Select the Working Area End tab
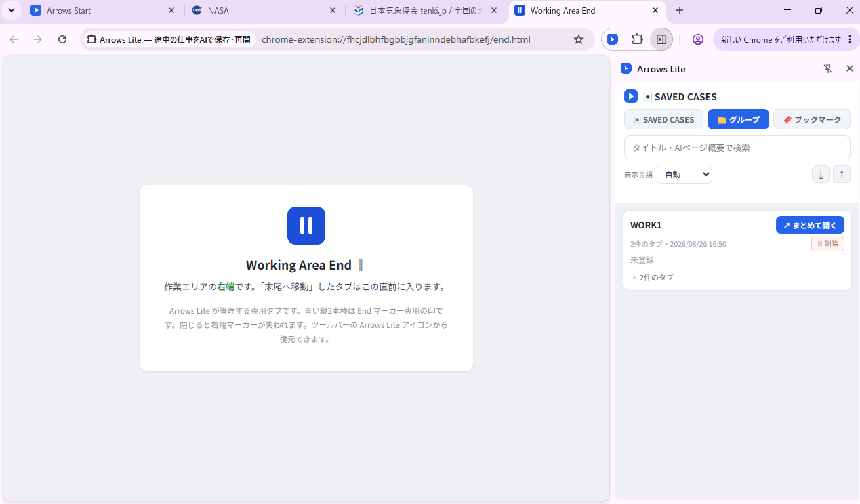 587,11
